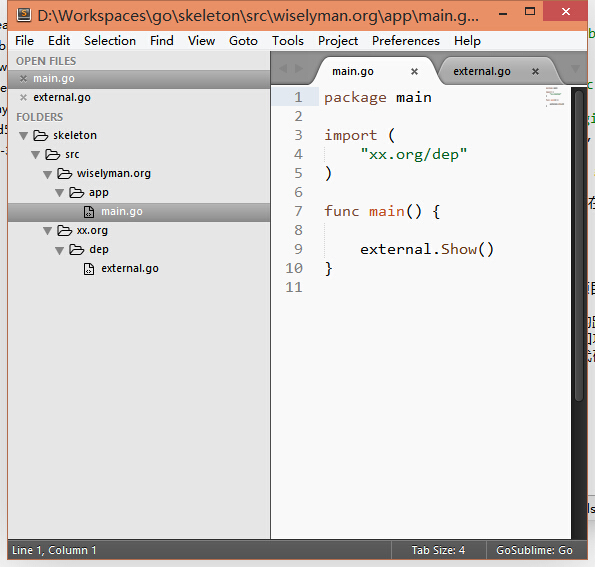
Task: Open external.go under the dep folder
Action: [x=130, y=268]
